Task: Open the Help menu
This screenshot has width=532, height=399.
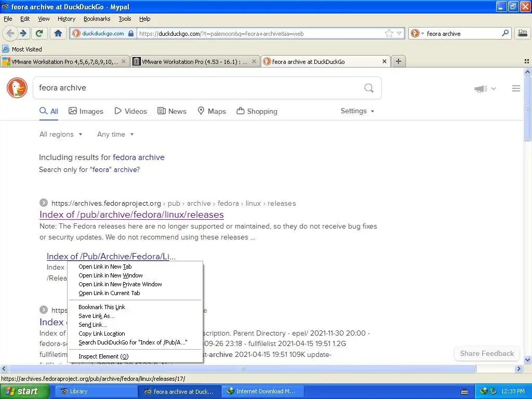Action: tap(144, 19)
